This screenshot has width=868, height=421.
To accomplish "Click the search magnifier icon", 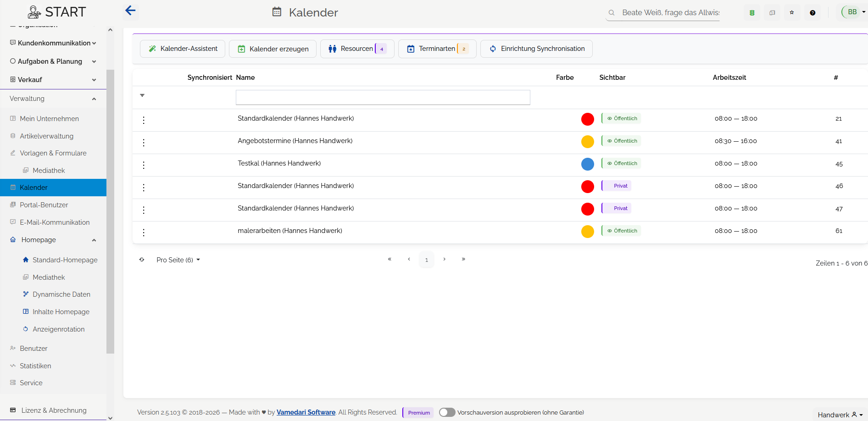I will coord(612,13).
